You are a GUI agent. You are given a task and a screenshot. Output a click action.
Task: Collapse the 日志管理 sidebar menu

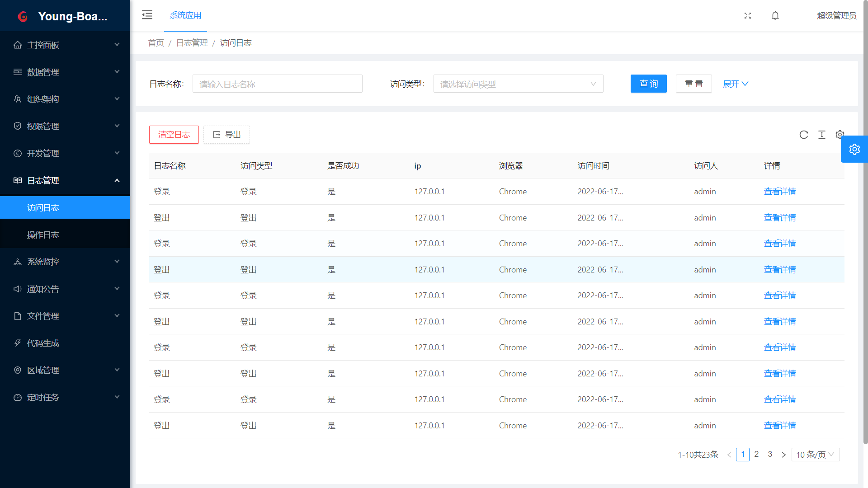point(65,180)
